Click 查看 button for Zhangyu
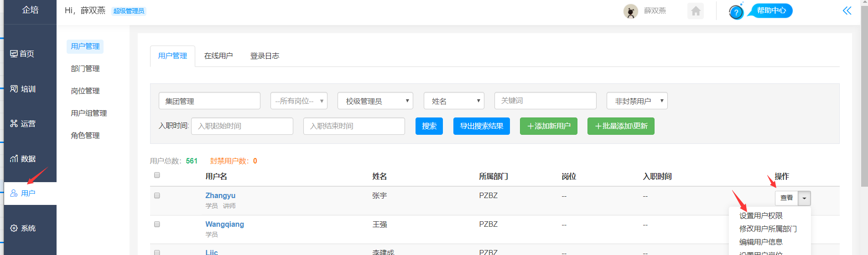The width and height of the screenshot is (868, 255). point(786,198)
